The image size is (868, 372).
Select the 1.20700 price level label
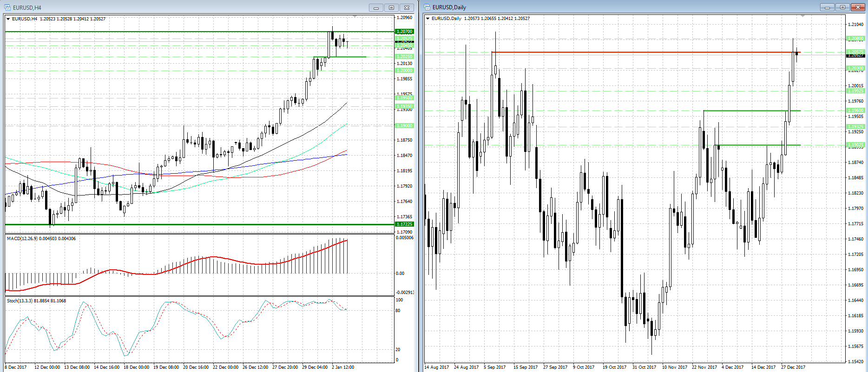click(404, 32)
